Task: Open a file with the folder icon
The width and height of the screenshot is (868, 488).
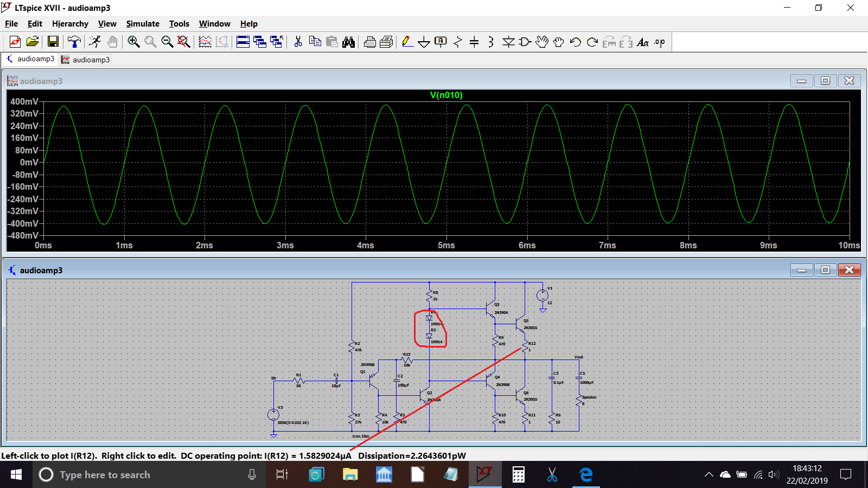Action: tap(33, 42)
